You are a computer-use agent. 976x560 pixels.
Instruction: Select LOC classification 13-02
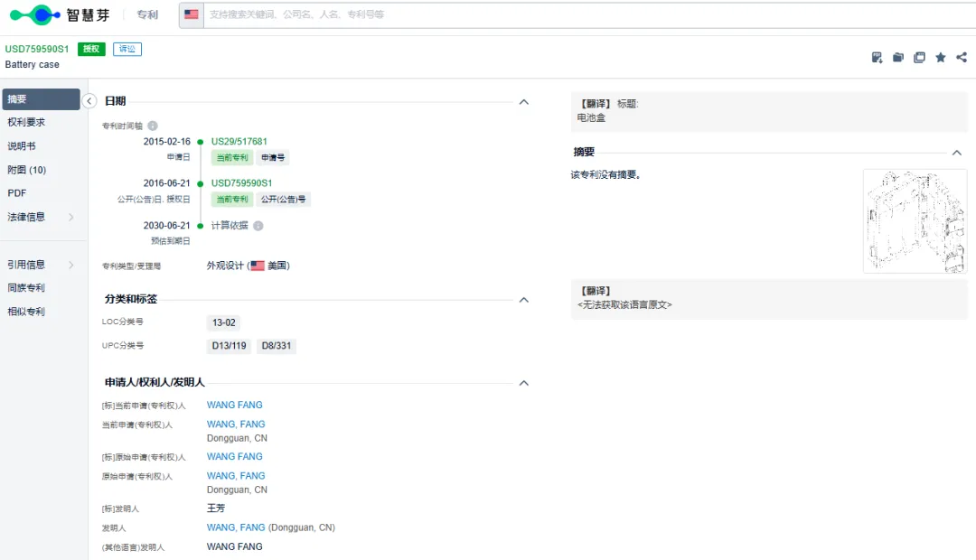[x=223, y=322]
